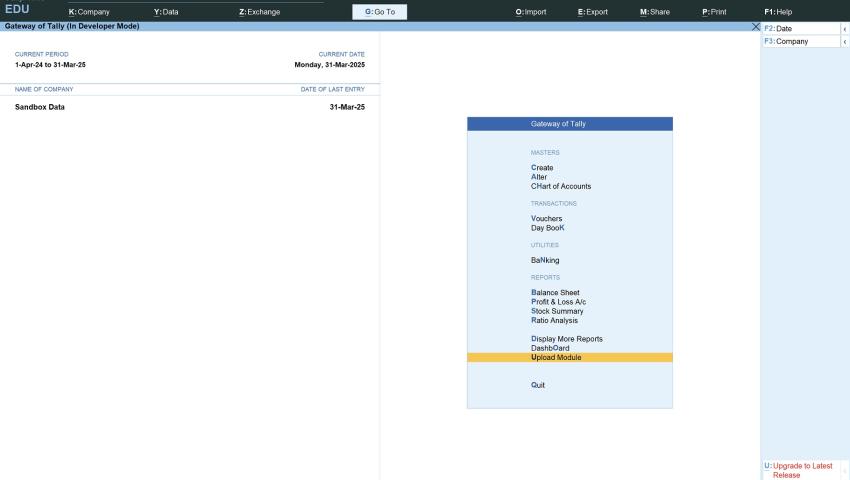Open the Y: Data top menu
850x480 pixels.
[x=166, y=11]
